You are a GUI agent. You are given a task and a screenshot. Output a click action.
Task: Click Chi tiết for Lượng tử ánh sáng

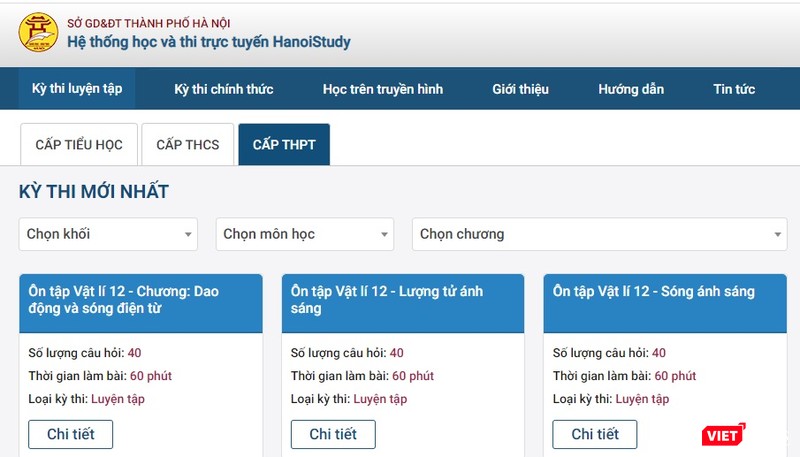pos(333,434)
